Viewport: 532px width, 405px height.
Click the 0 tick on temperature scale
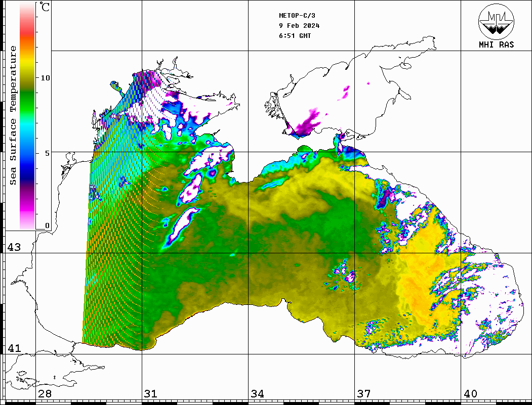coord(47,226)
